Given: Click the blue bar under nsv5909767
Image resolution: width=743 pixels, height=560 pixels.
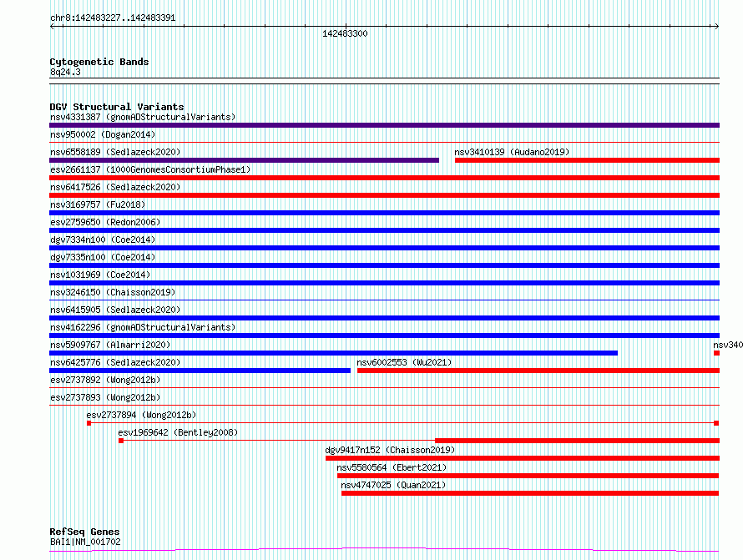Looking at the screenshot, I should click(334, 353).
